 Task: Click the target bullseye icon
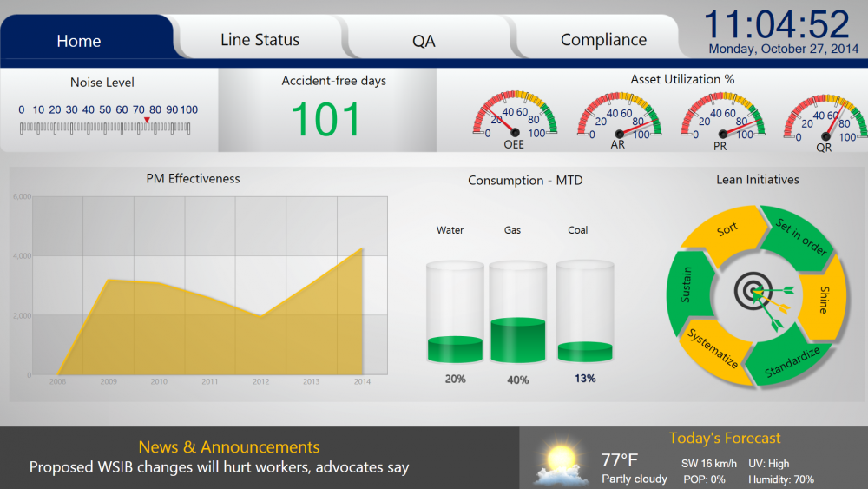point(750,294)
